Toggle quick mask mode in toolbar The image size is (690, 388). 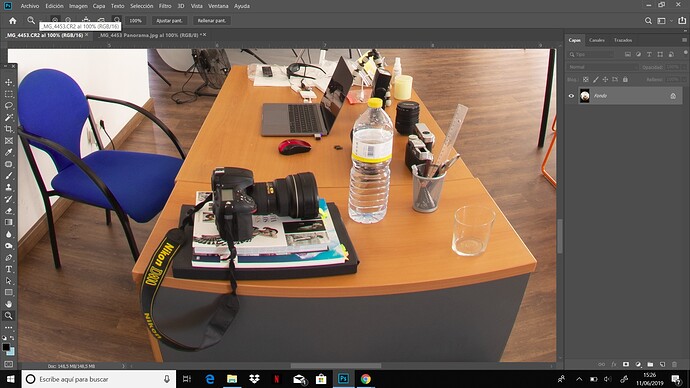[x=8, y=364]
